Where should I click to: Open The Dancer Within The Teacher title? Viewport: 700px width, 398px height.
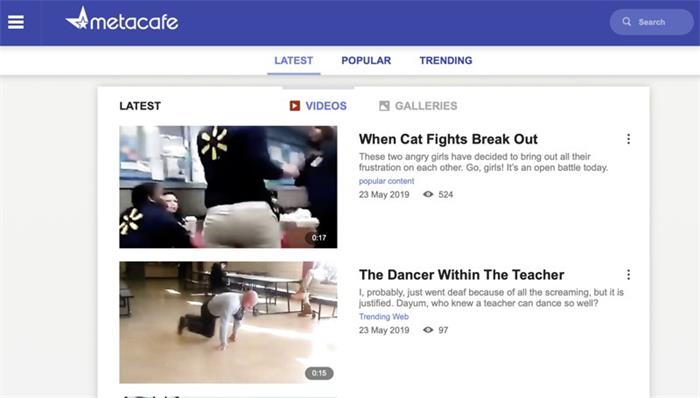462,275
